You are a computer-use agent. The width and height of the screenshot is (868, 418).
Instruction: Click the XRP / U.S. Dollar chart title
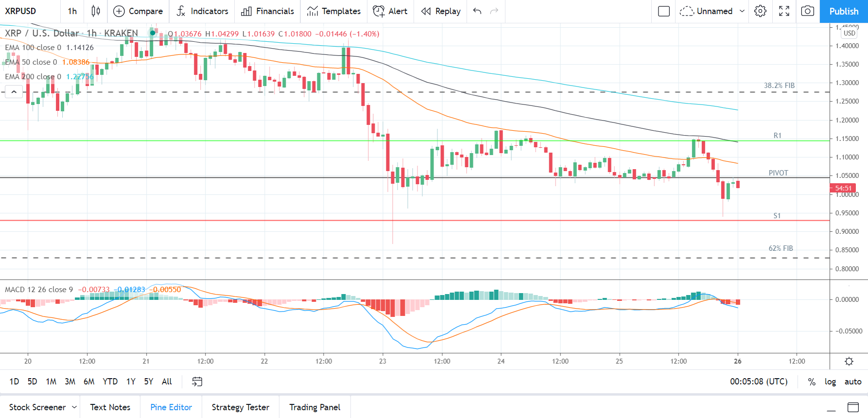(x=71, y=33)
